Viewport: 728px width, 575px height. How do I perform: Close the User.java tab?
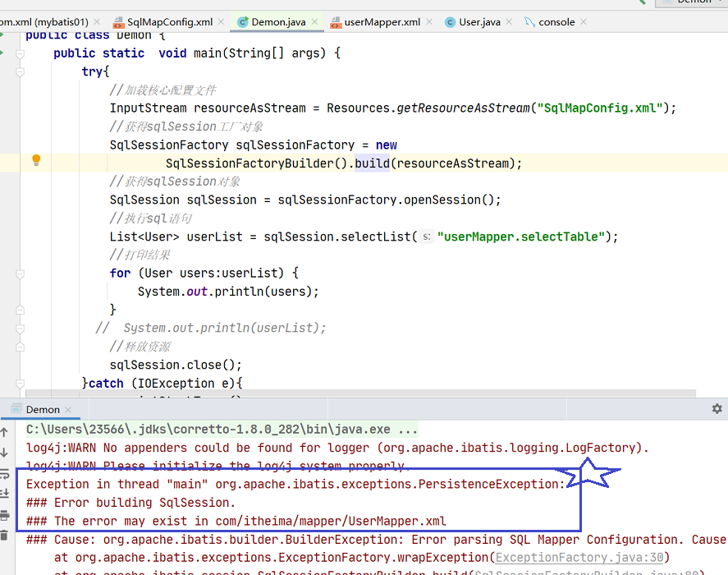(509, 22)
